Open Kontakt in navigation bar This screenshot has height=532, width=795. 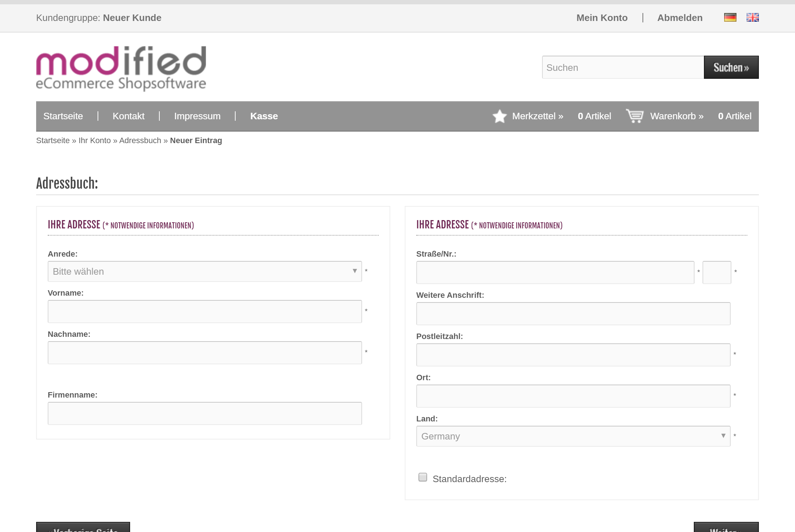coord(128,116)
